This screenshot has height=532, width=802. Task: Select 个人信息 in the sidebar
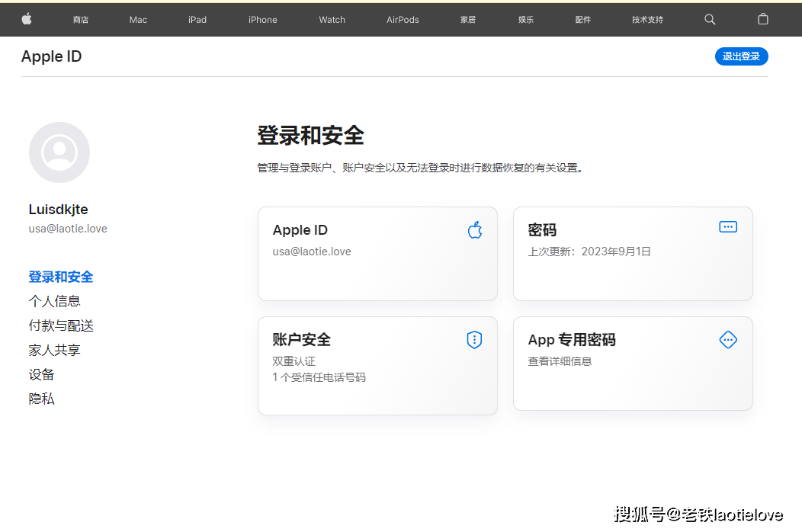(55, 301)
